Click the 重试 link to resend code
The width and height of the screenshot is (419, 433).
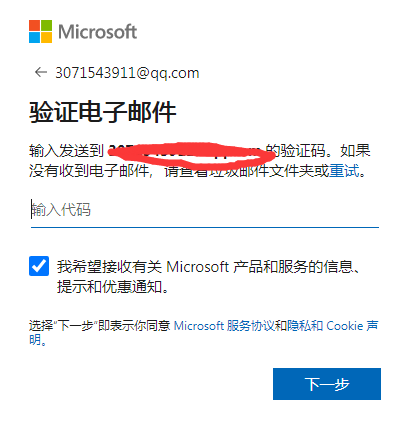pos(344,171)
